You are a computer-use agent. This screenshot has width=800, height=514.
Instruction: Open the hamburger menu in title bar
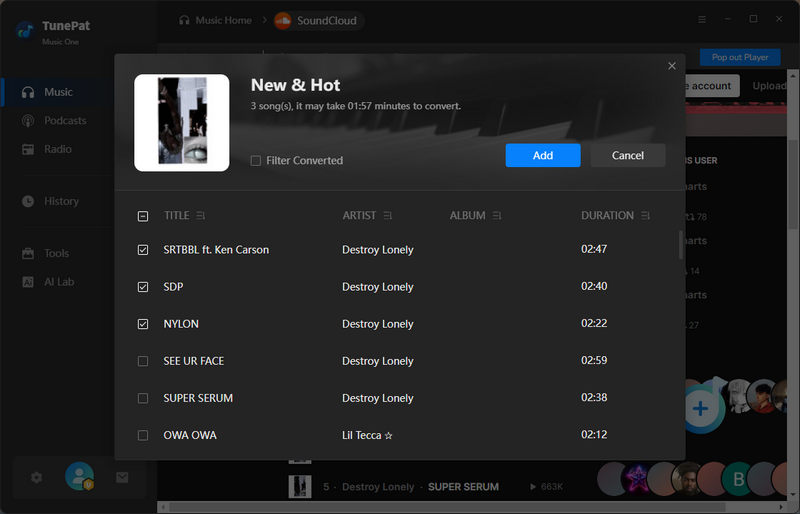[701, 20]
